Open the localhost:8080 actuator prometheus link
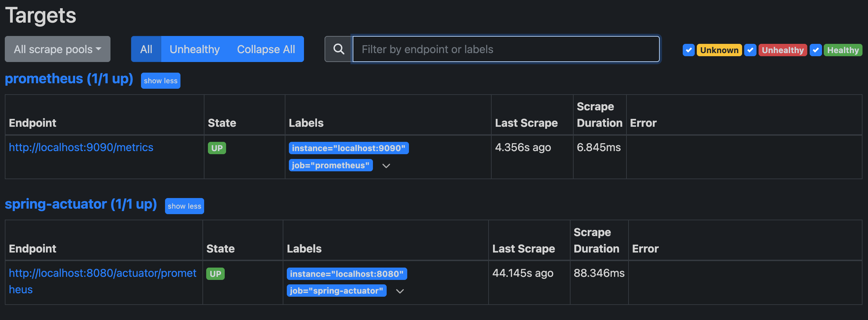 (x=102, y=273)
